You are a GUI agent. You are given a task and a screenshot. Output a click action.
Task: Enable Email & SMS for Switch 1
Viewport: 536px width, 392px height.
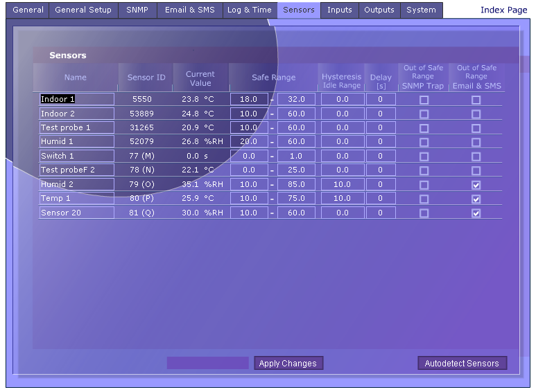point(476,157)
